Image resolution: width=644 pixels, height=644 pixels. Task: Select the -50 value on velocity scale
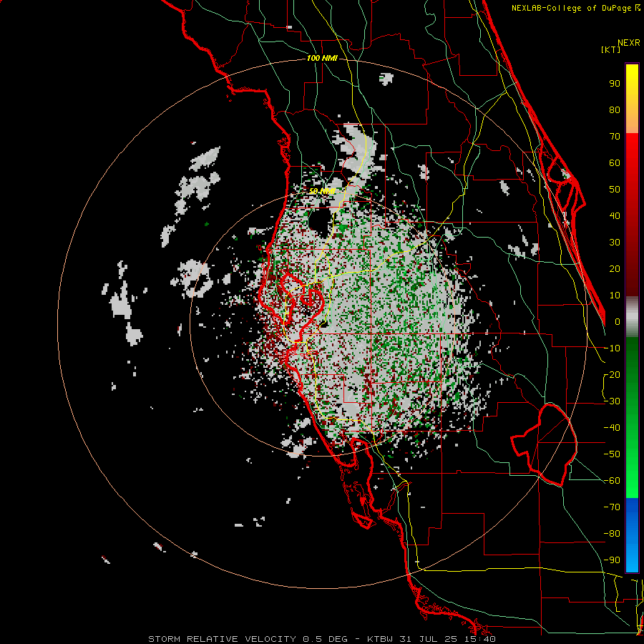612,454
